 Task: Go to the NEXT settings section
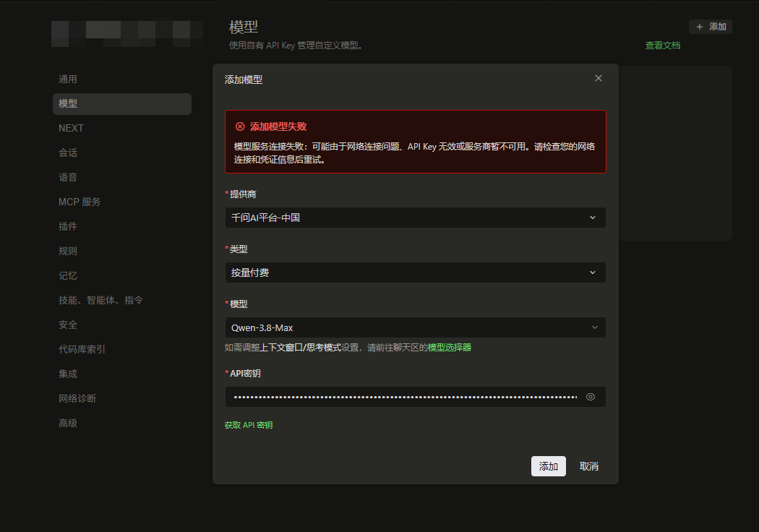point(71,128)
